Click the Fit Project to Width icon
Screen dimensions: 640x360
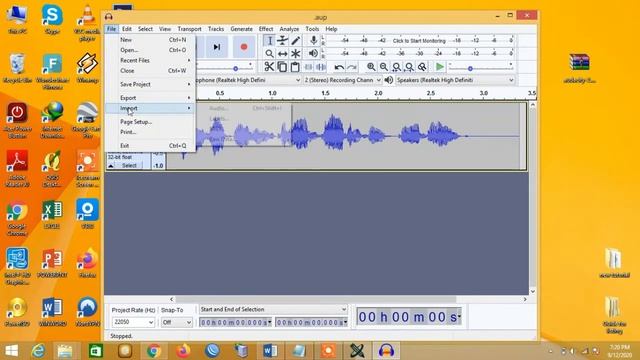pos(409,67)
